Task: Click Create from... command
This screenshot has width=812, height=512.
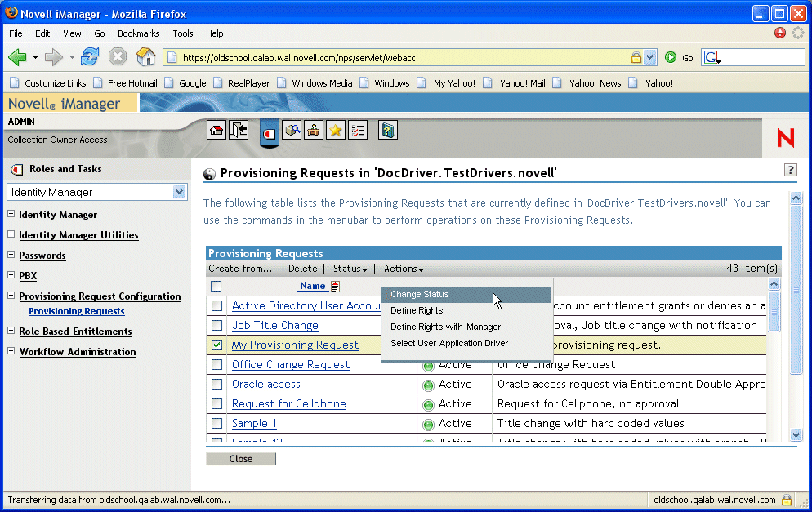Action: [x=240, y=269]
